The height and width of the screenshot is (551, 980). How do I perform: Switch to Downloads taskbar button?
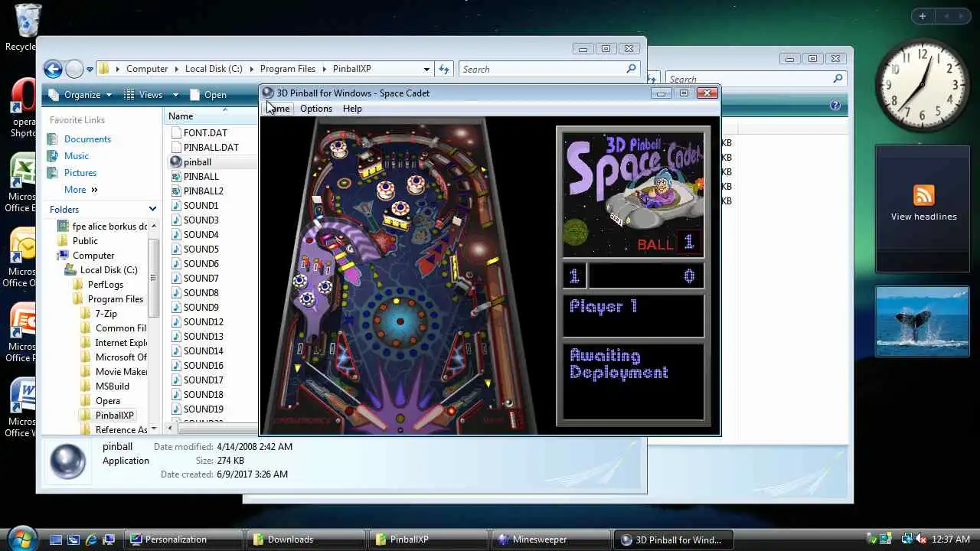(x=305, y=540)
